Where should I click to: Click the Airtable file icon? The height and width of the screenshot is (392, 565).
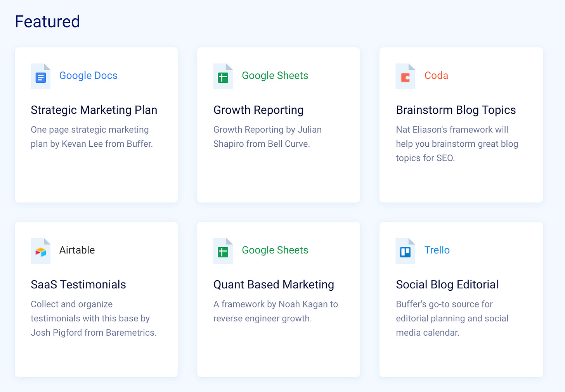41,251
